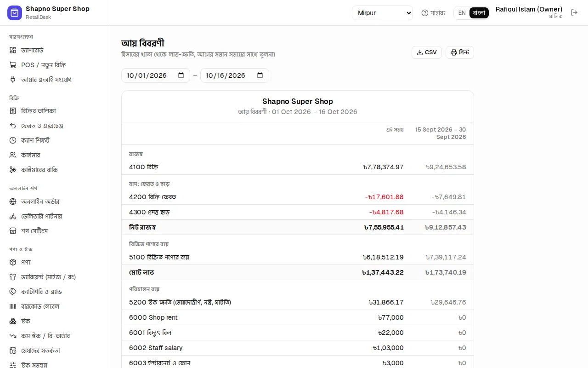This screenshot has width=588, height=368.
Task: Click the নিট রাজস্ব amount ৳7,55,955.41
Action: [384, 227]
